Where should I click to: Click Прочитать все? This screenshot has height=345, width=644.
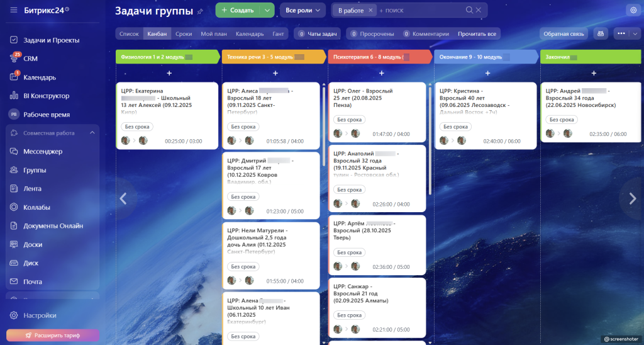click(x=477, y=34)
